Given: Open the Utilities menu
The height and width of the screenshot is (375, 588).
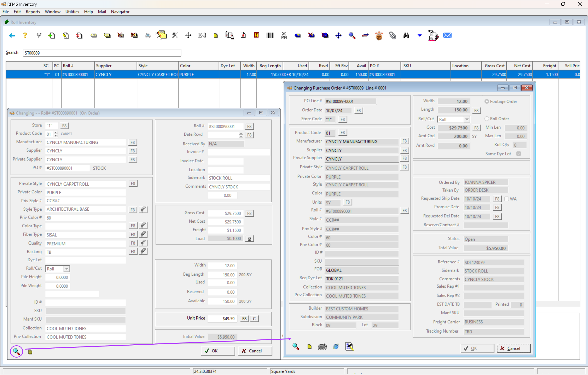Looking at the screenshot, I should (72, 12).
